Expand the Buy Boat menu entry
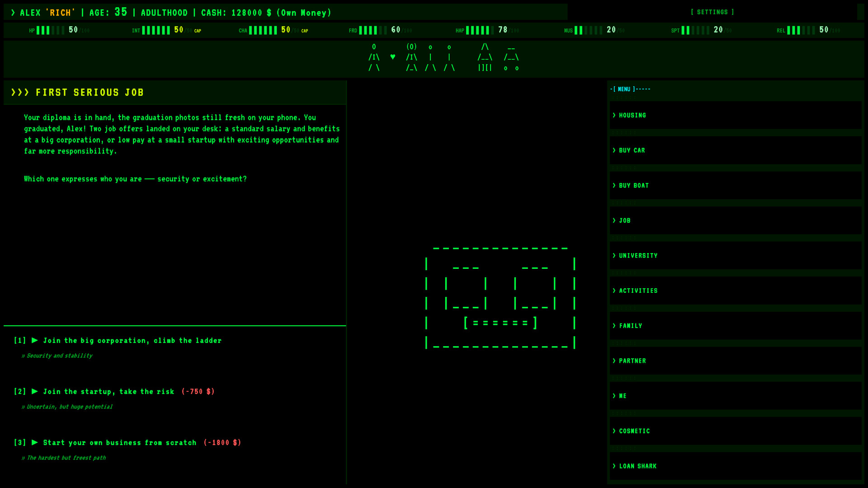Image resolution: width=868 pixels, height=488 pixels. click(x=736, y=185)
